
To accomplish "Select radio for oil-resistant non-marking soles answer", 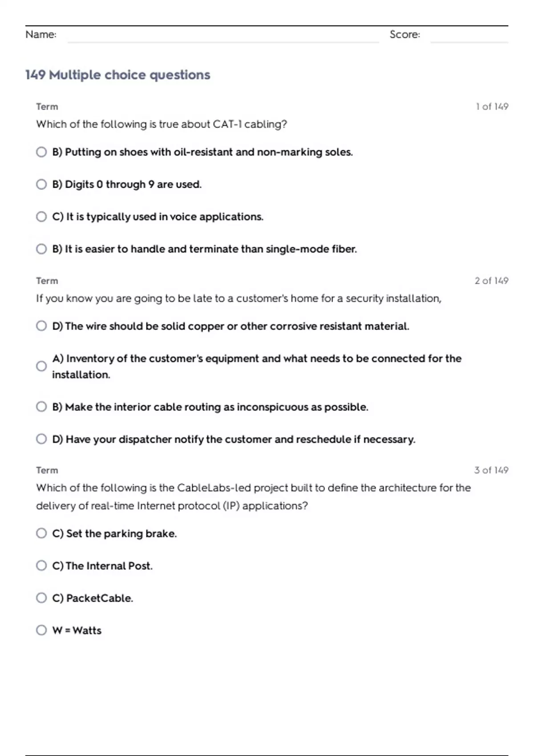I will coord(41,152).
